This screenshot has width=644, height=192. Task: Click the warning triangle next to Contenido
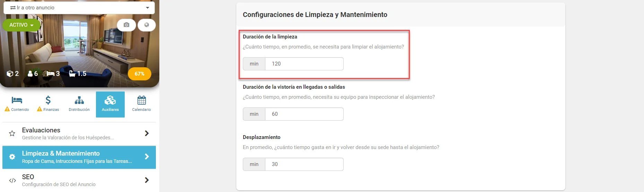pos(7,109)
